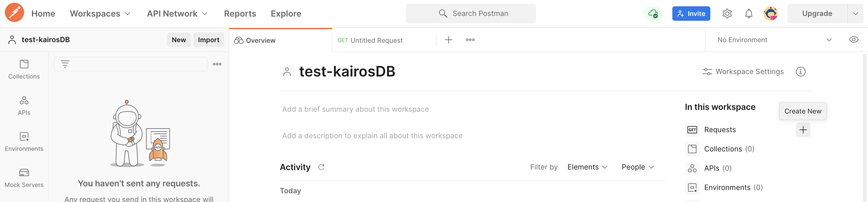The height and width of the screenshot is (202, 868).
Task: Switch to the Untitled Request tab
Action: click(x=376, y=40)
